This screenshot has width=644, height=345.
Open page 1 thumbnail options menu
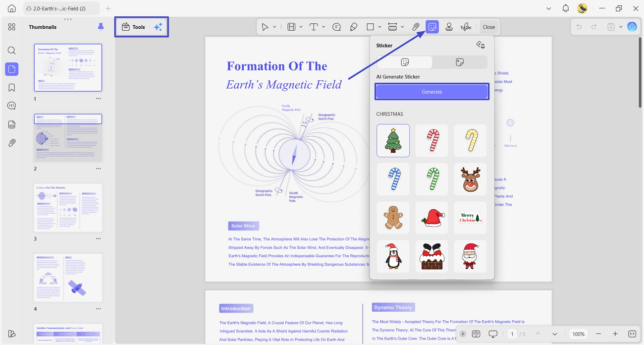click(x=98, y=99)
